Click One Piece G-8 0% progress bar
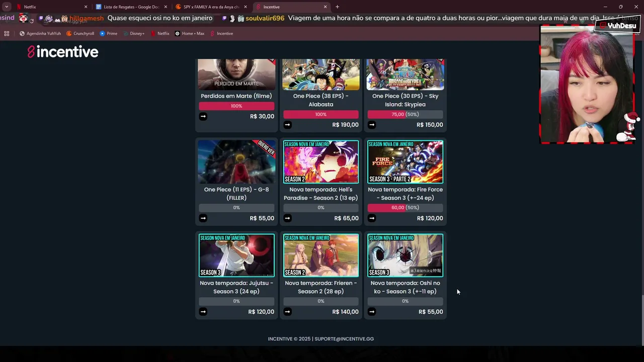The width and height of the screenshot is (644, 362). point(236,208)
